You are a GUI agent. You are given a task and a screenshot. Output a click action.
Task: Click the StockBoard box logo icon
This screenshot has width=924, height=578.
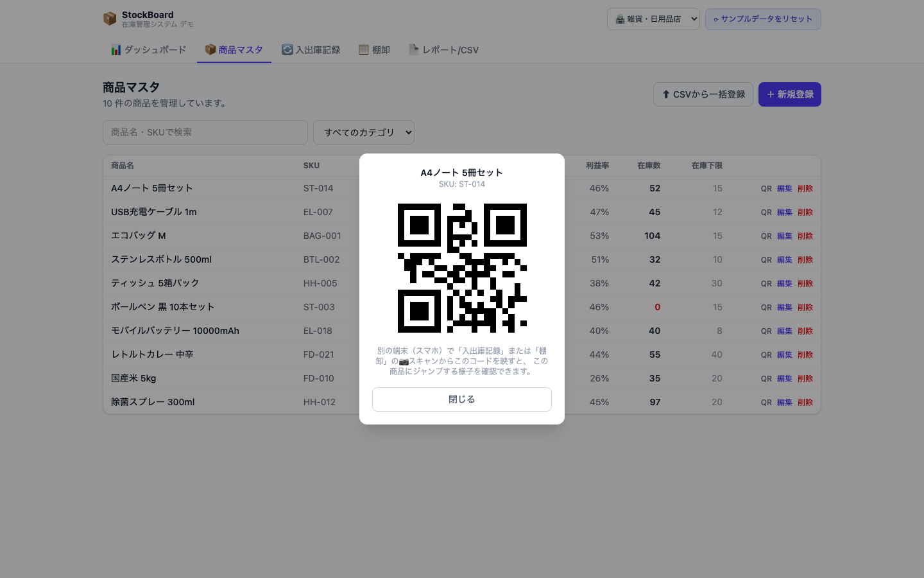click(x=110, y=19)
